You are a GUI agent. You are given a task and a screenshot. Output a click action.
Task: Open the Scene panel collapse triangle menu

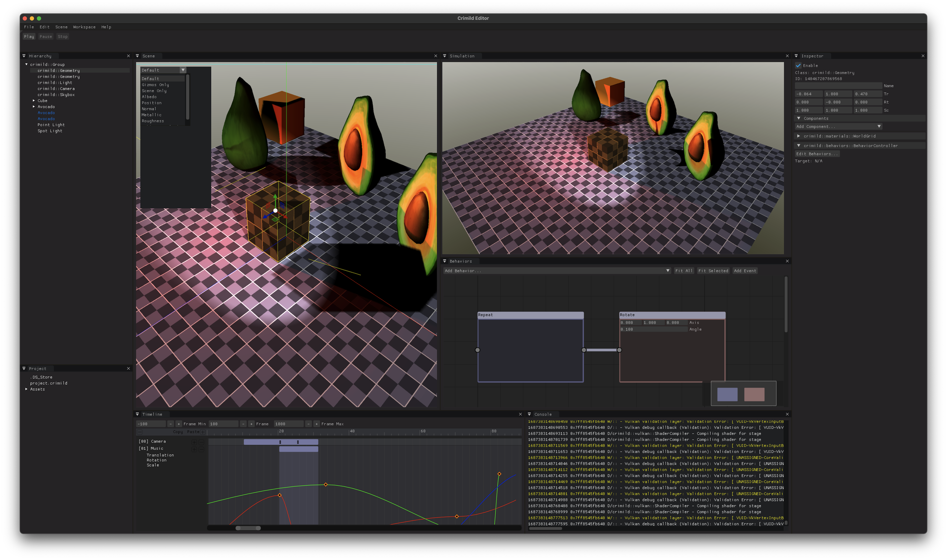pos(137,56)
